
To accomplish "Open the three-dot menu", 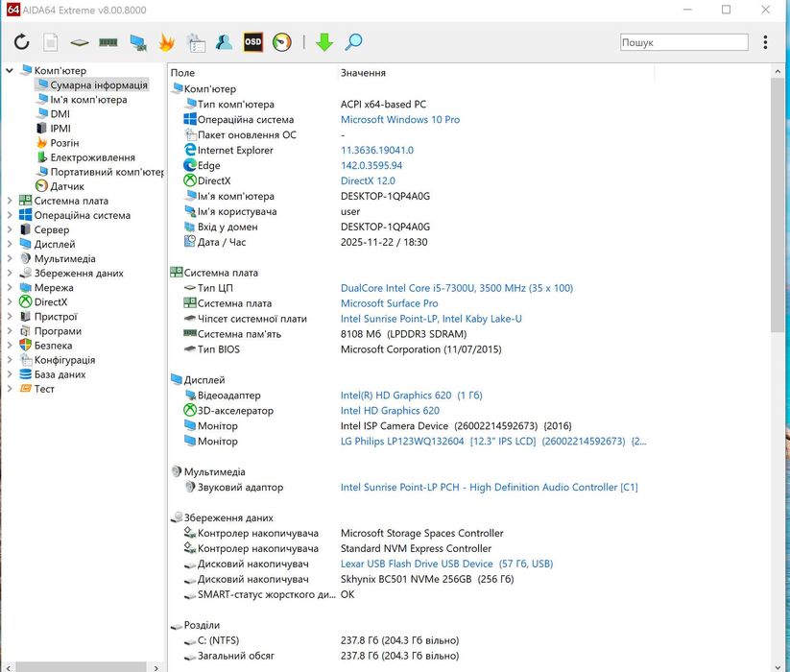I will click(765, 42).
